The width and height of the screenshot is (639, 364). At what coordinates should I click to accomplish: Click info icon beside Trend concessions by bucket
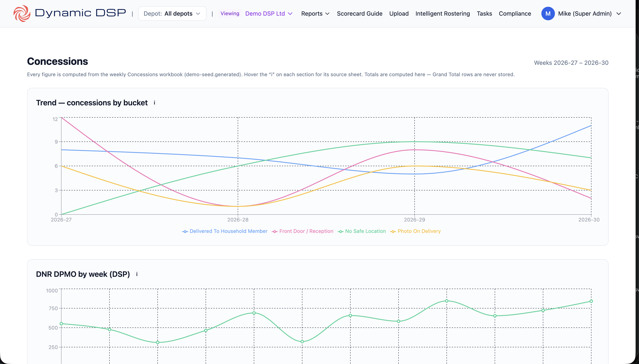pyautogui.click(x=154, y=103)
